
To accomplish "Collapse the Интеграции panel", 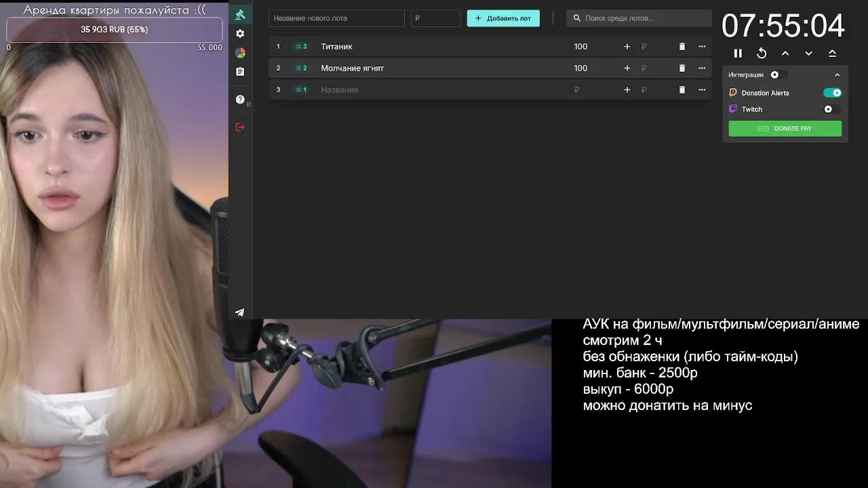I will click(837, 75).
